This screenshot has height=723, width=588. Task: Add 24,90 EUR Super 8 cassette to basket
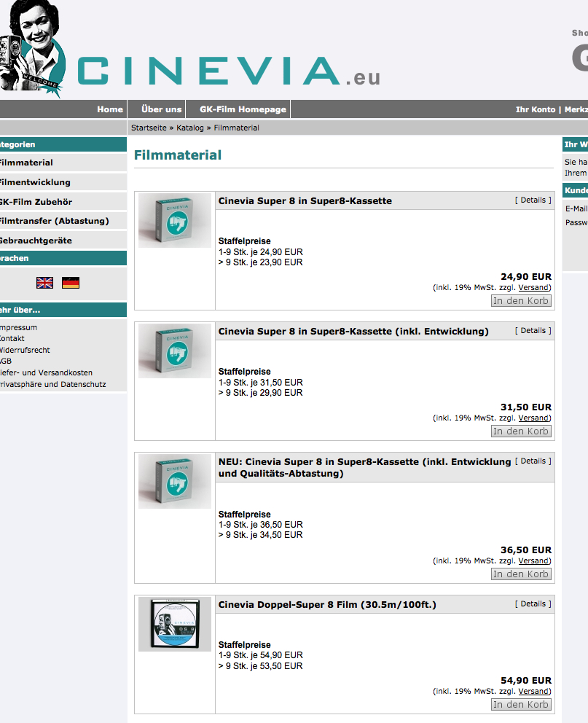(521, 300)
